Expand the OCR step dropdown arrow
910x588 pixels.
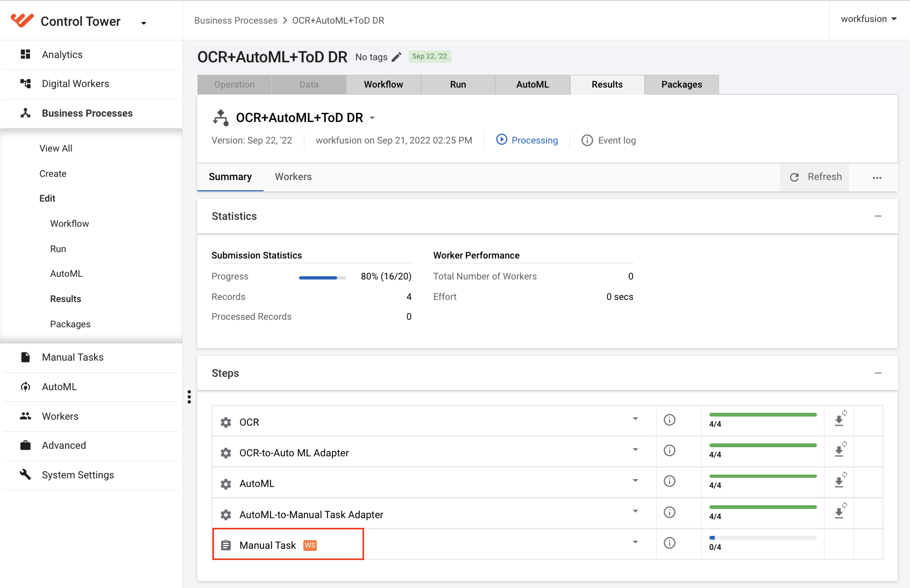(x=635, y=419)
